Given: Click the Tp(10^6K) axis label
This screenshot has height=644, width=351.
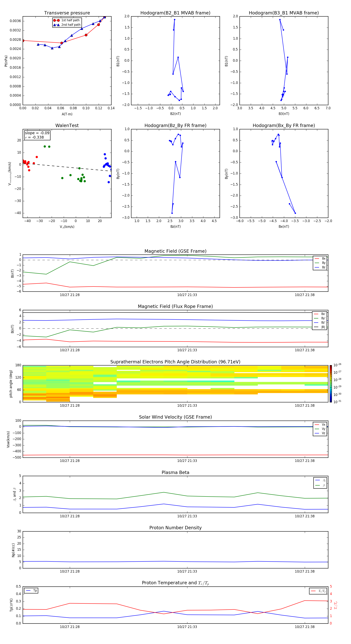Looking at the screenshot, I should [11, 605].
